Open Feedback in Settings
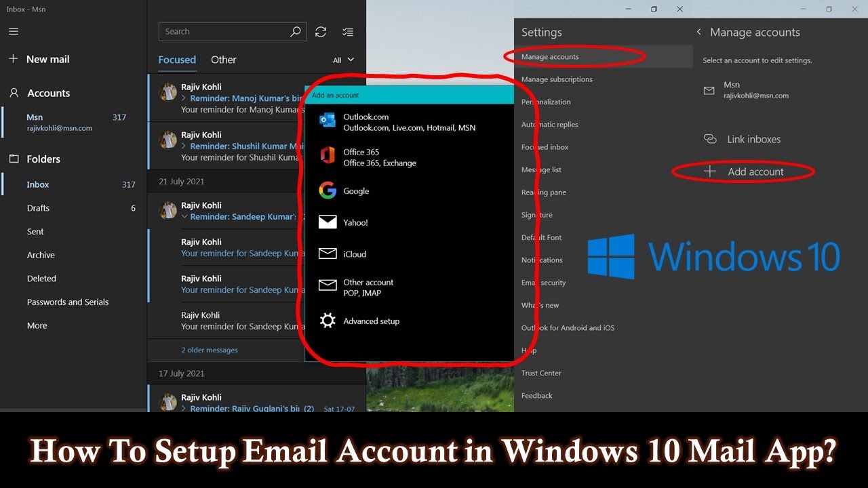Screen dimensions: 868x488 click(536, 396)
